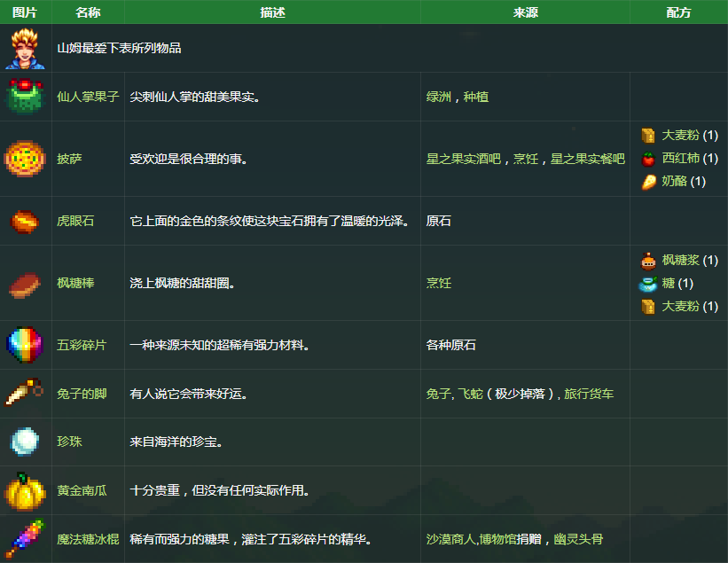This screenshot has height=563, width=728.
Task: Open the 奶酪 ingredient link
Action: click(x=674, y=181)
